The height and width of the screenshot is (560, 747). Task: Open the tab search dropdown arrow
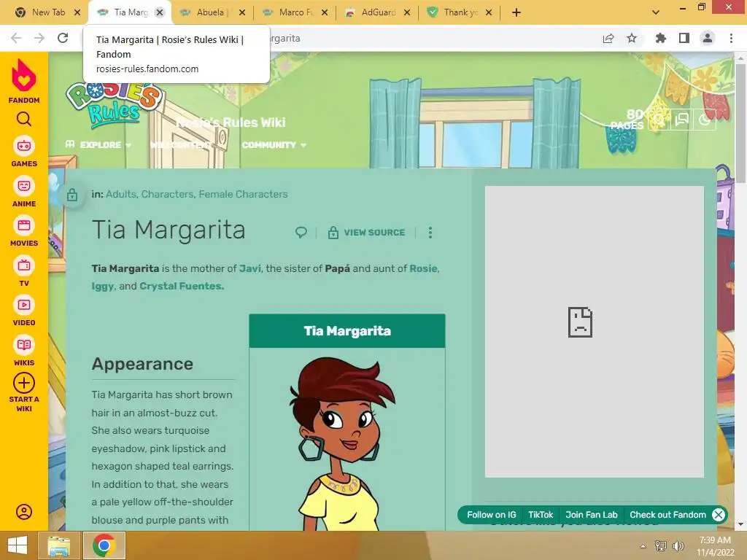[656, 12]
